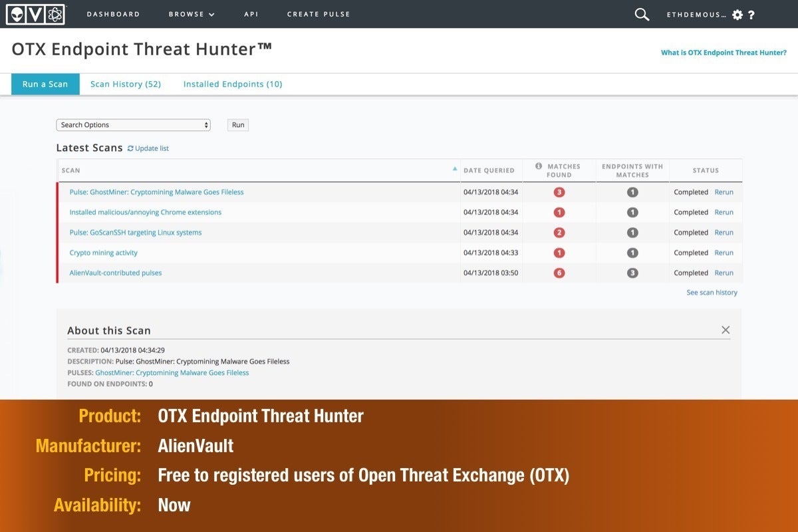
Task: Open What is OTX Endpoint Threat Hunter link
Action: coord(724,53)
